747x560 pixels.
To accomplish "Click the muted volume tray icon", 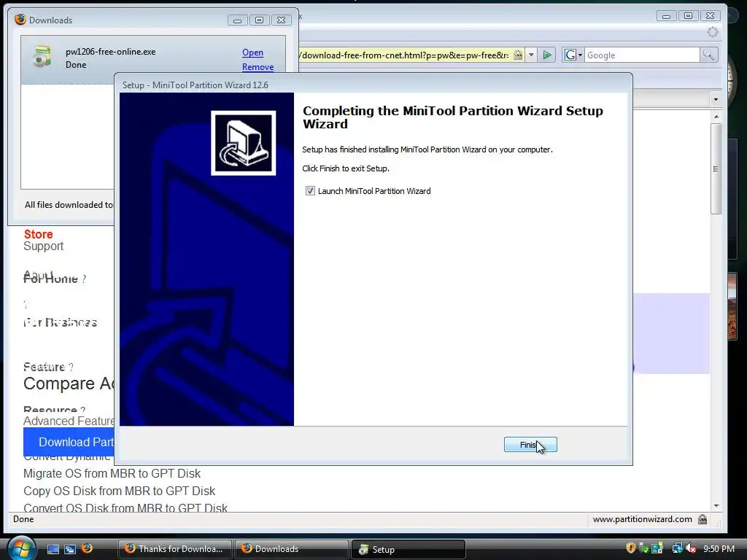I will pos(691,548).
